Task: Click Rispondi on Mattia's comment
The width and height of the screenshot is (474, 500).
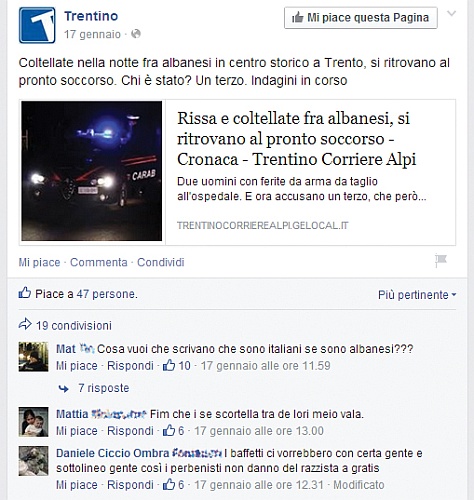Action: point(130,431)
